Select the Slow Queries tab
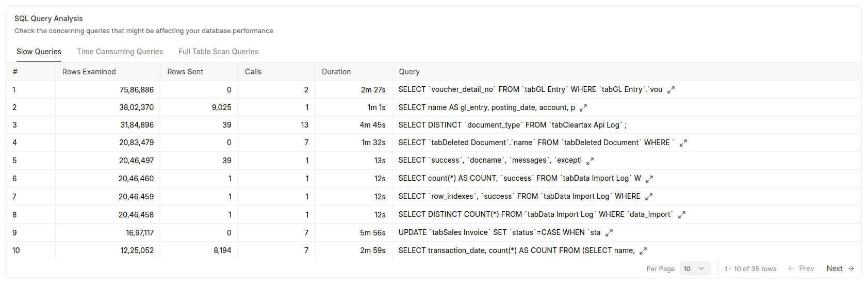The image size is (868, 284). 39,52
